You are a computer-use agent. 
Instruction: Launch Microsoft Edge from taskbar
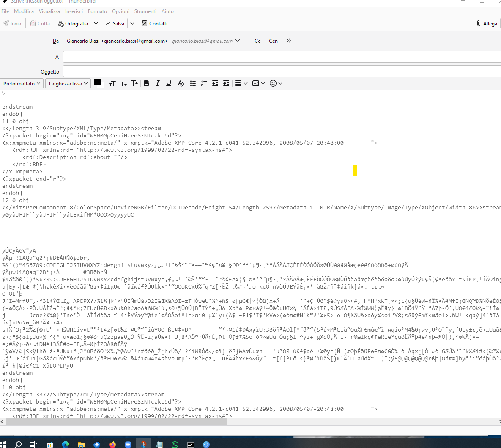[x=66, y=445]
